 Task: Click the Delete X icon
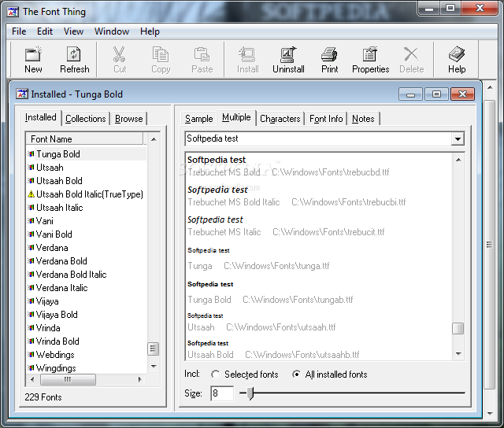[x=411, y=54]
